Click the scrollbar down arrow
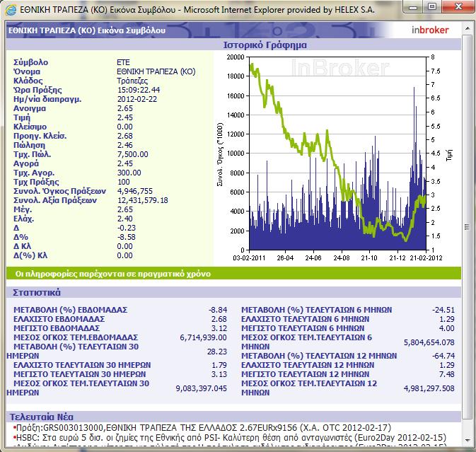The height and width of the screenshot is (452, 476). [468, 440]
